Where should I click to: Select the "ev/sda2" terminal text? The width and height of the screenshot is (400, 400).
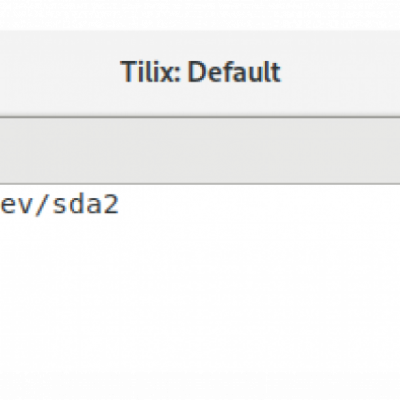(59, 204)
